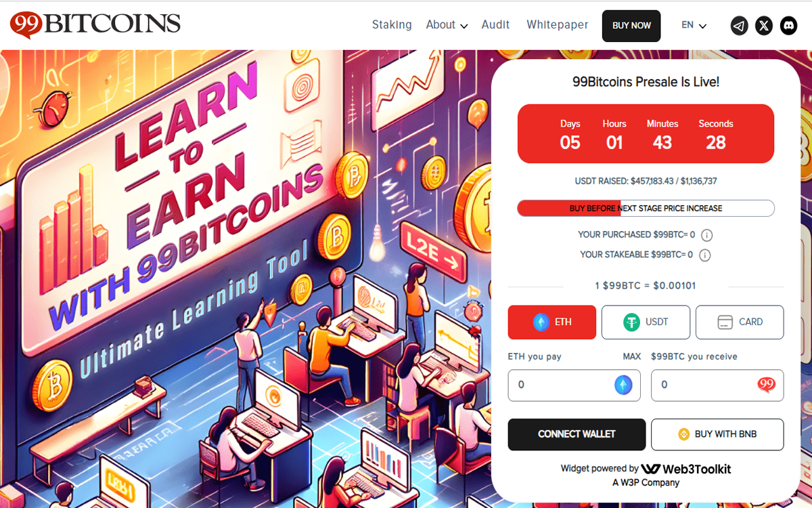Select CARD as payment method
812x508 pixels.
click(x=740, y=322)
